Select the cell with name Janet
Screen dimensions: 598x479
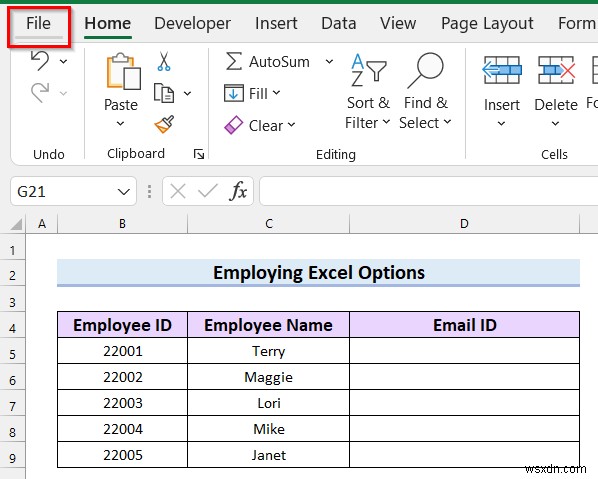pyautogui.click(x=268, y=455)
